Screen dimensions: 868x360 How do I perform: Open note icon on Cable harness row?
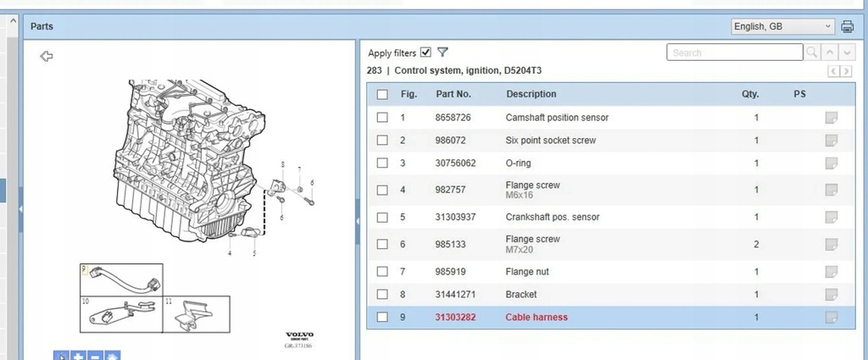point(831,317)
